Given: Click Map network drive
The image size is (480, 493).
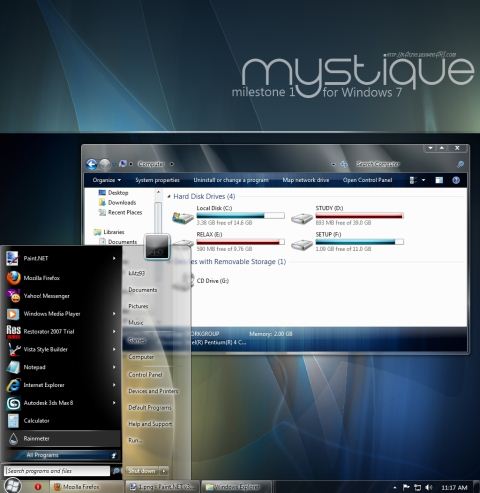Looking at the screenshot, I should click(x=306, y=180).
